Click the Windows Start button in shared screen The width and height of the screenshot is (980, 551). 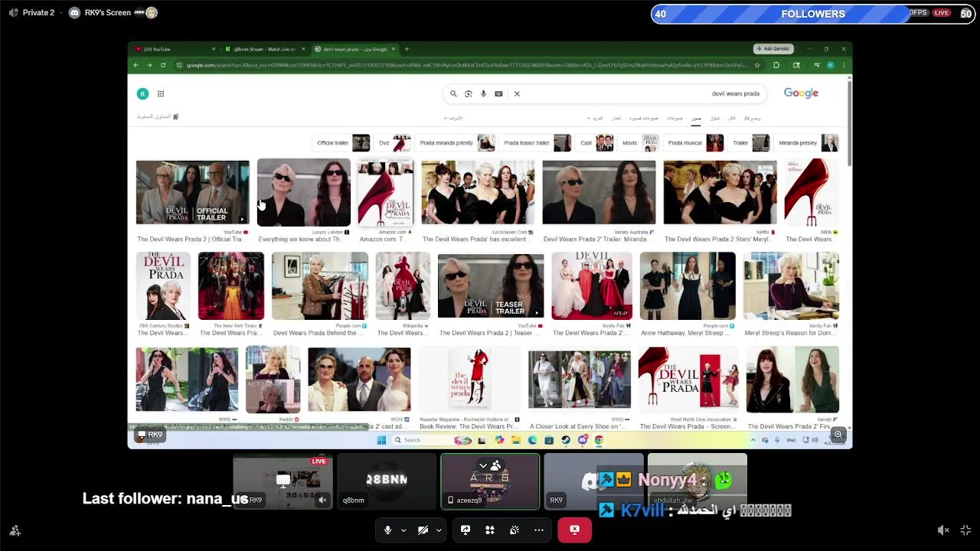tap(381, 440)
